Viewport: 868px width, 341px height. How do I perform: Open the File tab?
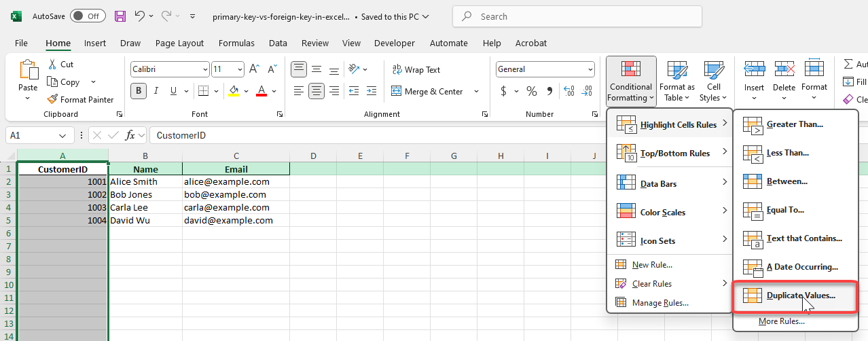(21, 43)
